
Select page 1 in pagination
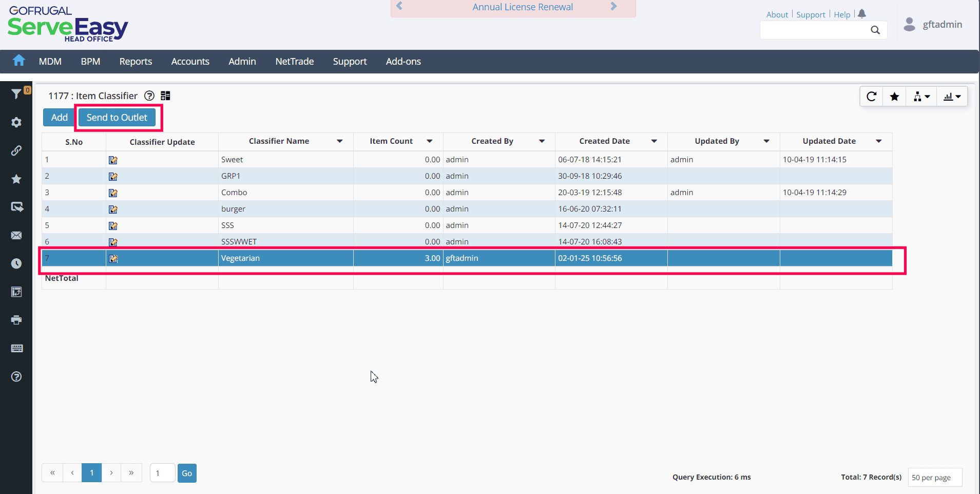click(x=92, y=473)
